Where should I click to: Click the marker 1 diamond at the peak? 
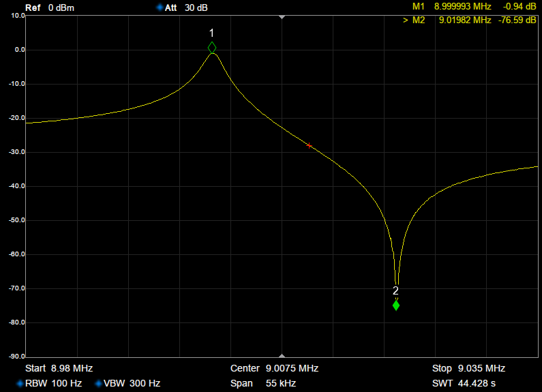tap(212, 48)
